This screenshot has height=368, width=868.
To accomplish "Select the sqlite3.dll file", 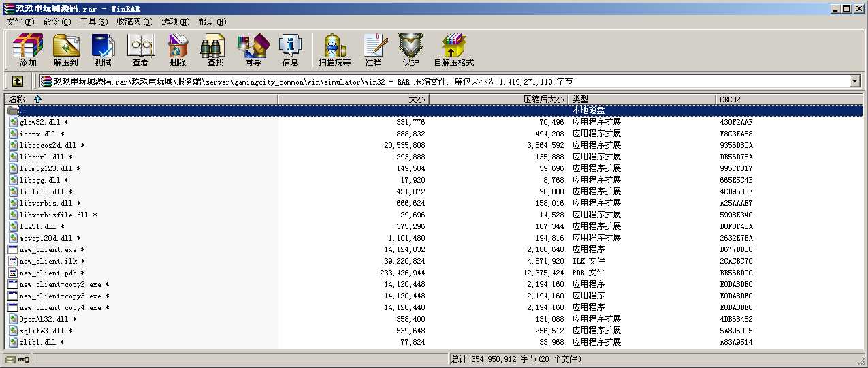I will coord(46,331).
